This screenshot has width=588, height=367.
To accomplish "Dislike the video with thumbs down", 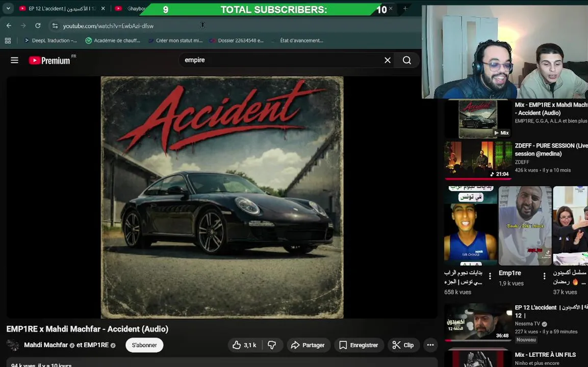I will pos(272,345).
